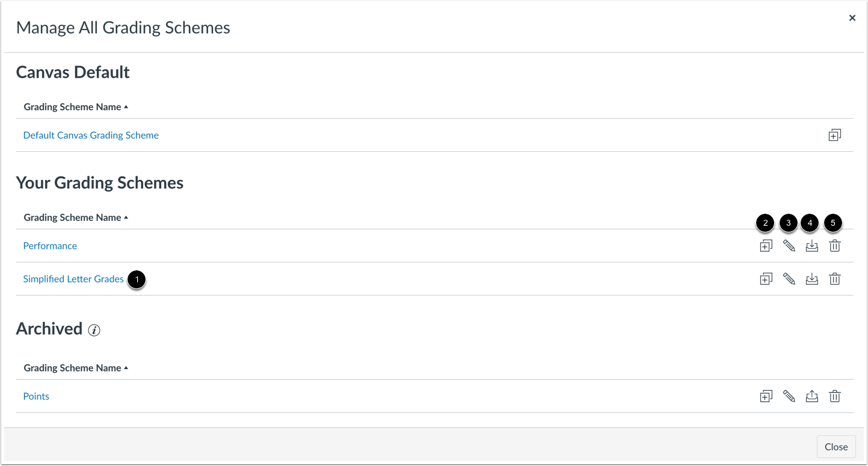This screenshot has height=466, width=868.
Task: Edit Simplified Letter Grades with pencil icon
Action: coord(789,279)
